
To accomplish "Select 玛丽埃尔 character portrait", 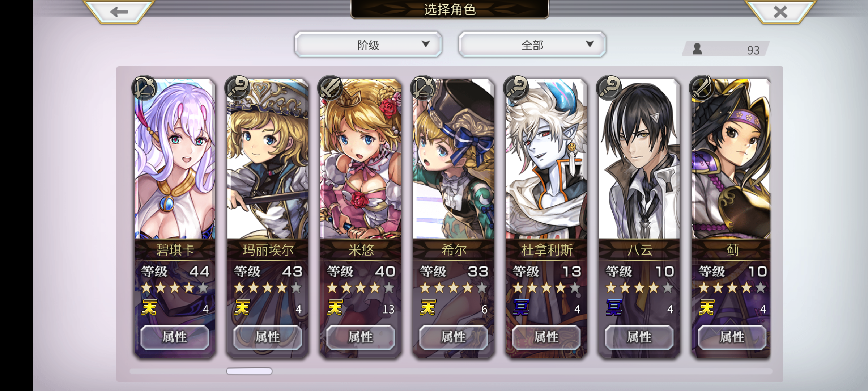I will (x=268, y=159).
